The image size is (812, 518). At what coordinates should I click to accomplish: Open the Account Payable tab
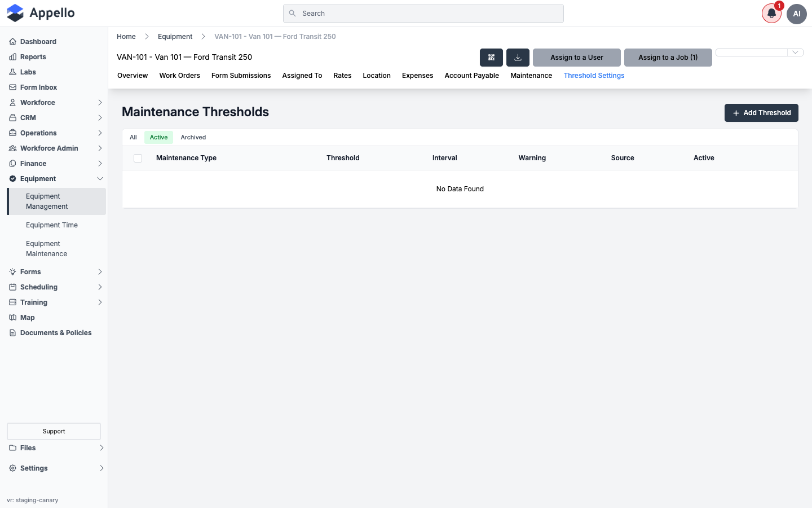[x=471, y=76]
